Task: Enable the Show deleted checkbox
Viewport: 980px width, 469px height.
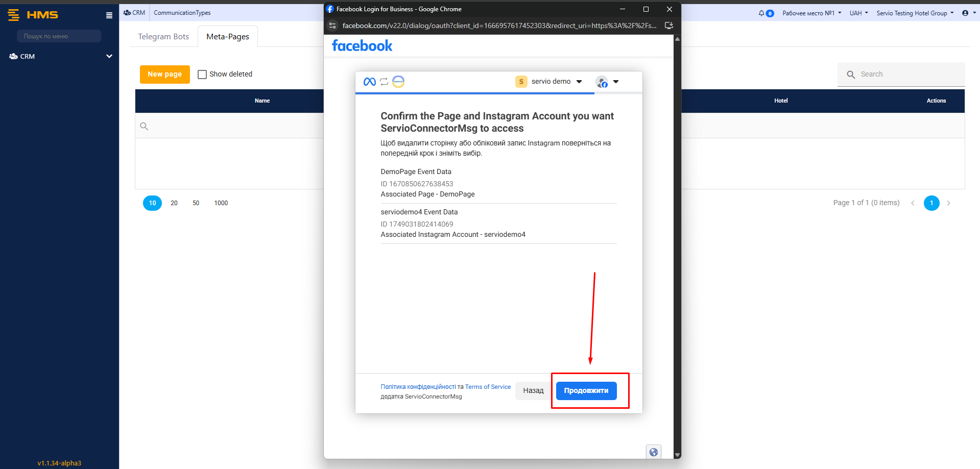Action: (202, 75)
